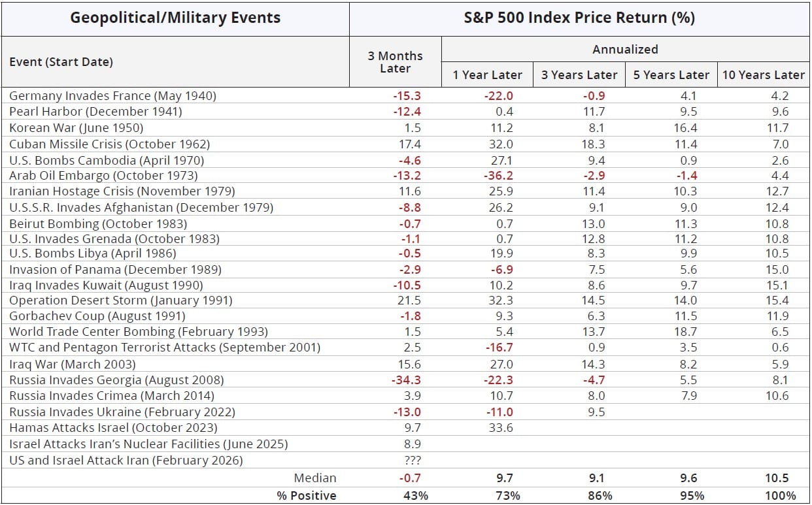Select the Hamas Attacks Israel event label
The image size is (812, 505).
pyautogui.click(x=113, y=428)
